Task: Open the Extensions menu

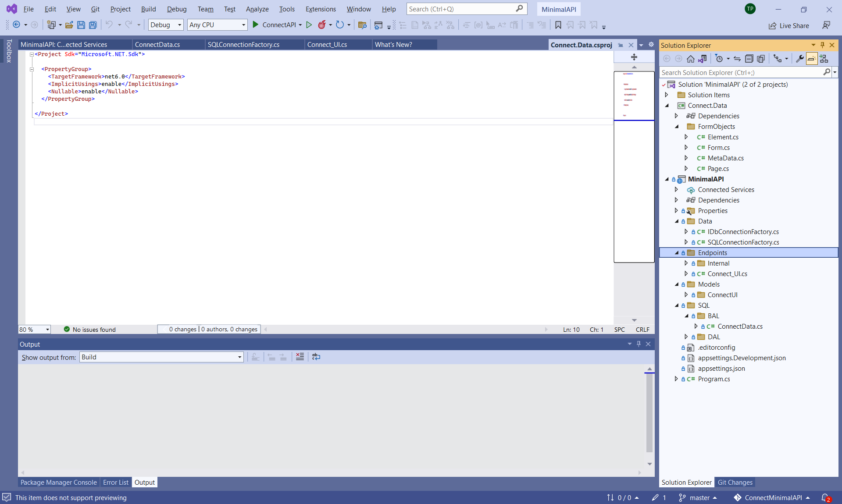Action: click(x=321, y=9)
